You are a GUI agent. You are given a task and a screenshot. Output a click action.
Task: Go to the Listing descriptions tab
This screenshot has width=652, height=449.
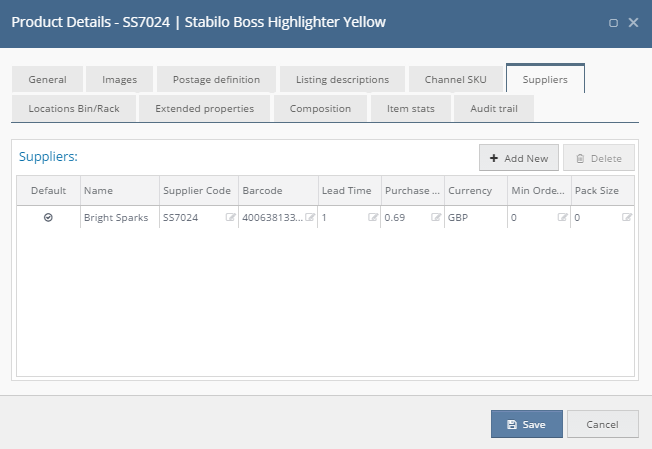(342, 79)
